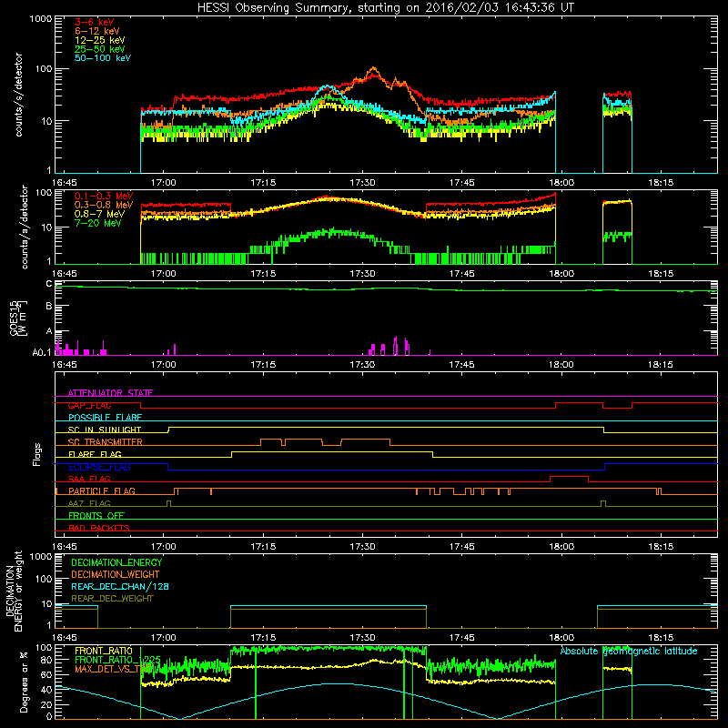Select the SAA_FLAG label
This screenshot has width=728, height=728.
(x=89, y=479)
